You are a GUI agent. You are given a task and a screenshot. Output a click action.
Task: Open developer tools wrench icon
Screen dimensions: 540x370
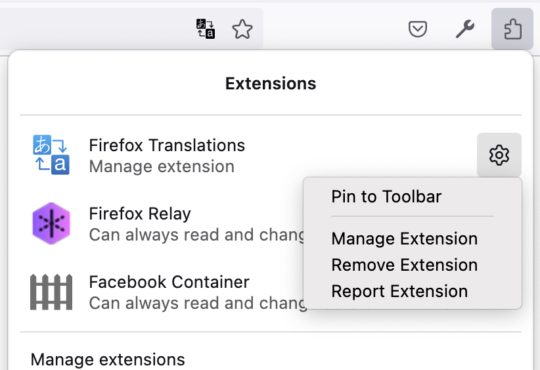(465, 29)
